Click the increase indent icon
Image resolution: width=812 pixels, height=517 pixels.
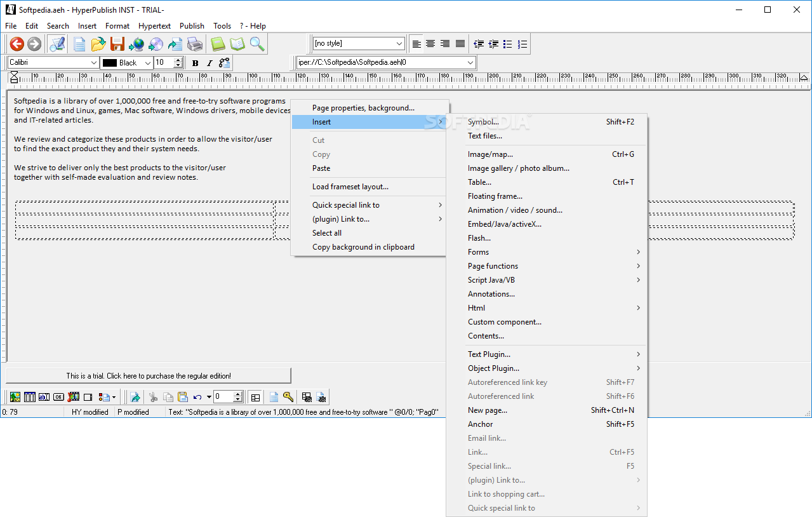(493, 44)
